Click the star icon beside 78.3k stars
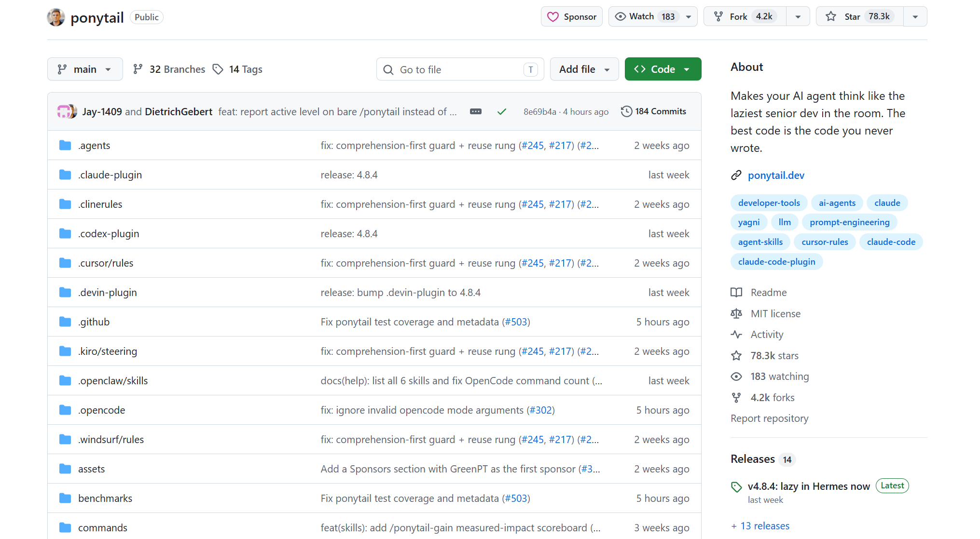Image resolution: width=980 pixels, height=539 pixels. click(736, 355)
